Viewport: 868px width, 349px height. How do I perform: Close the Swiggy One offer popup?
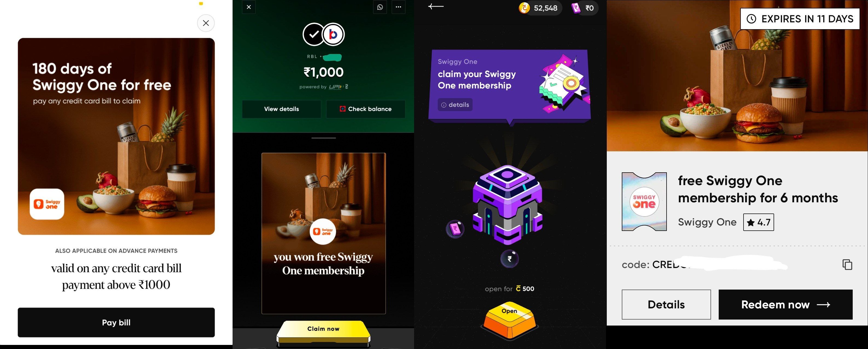(x=206, y=23)
